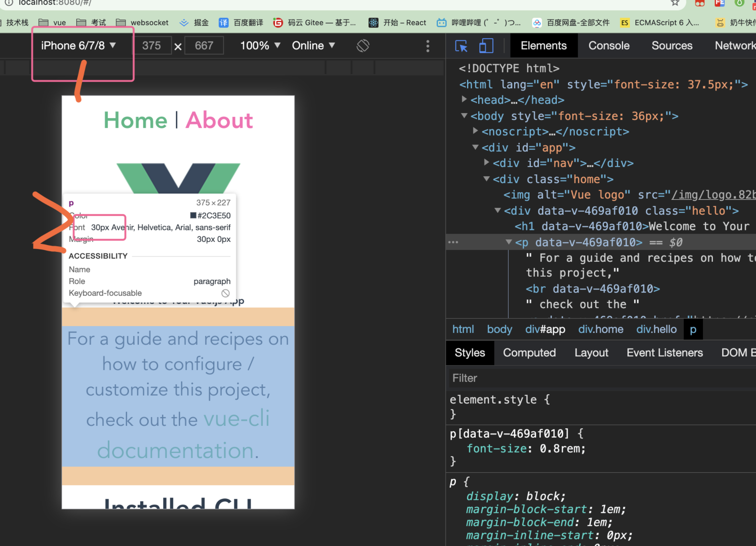Select the h1 Welcome to Your node
The image size is (756, 546).
(632, 226)
